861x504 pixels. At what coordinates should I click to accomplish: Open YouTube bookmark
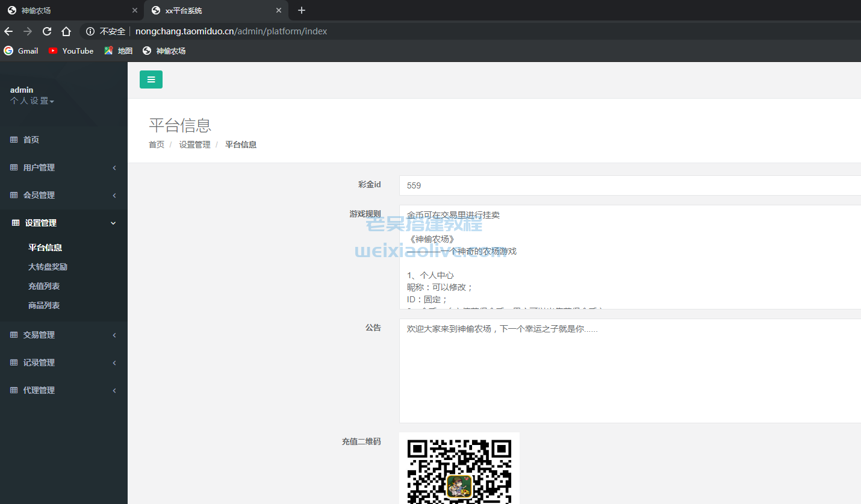[x=71, y=51]
